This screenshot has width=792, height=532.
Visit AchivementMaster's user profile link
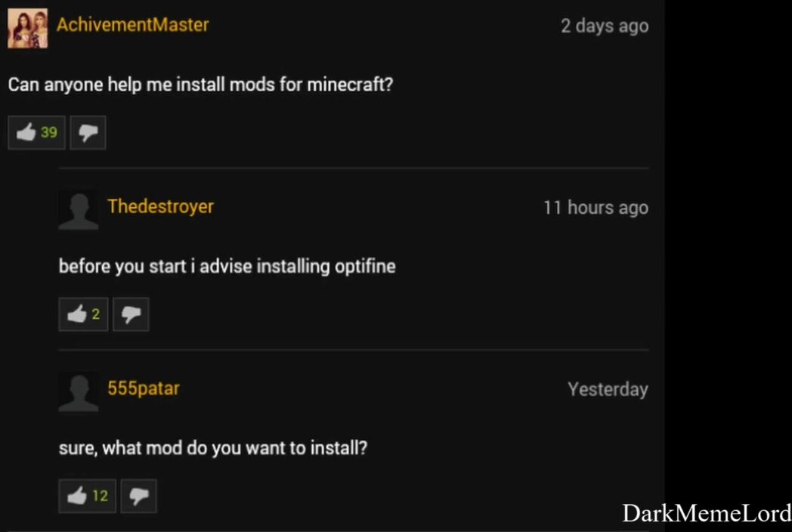pos(133,25)
